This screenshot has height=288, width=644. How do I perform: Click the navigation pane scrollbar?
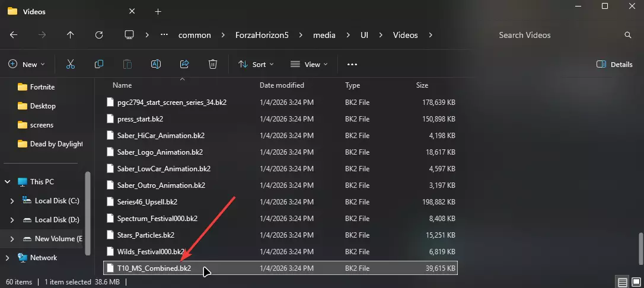[87, 213]
